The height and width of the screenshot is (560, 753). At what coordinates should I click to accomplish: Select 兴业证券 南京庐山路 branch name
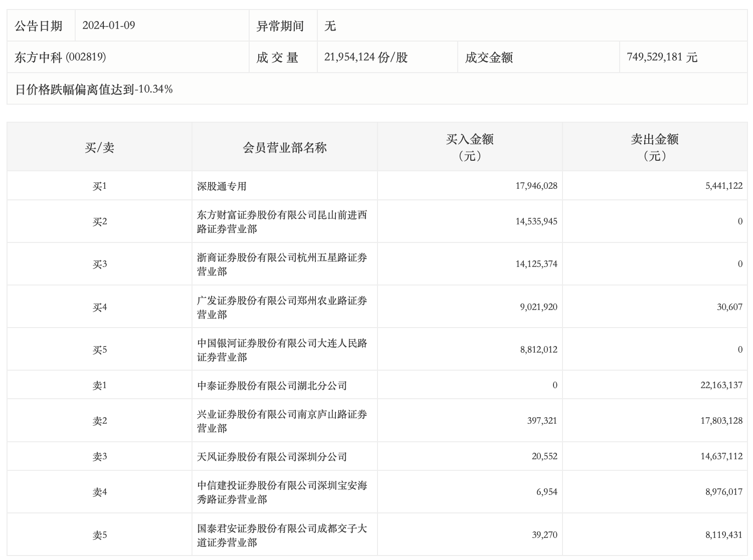click(282, 421)
